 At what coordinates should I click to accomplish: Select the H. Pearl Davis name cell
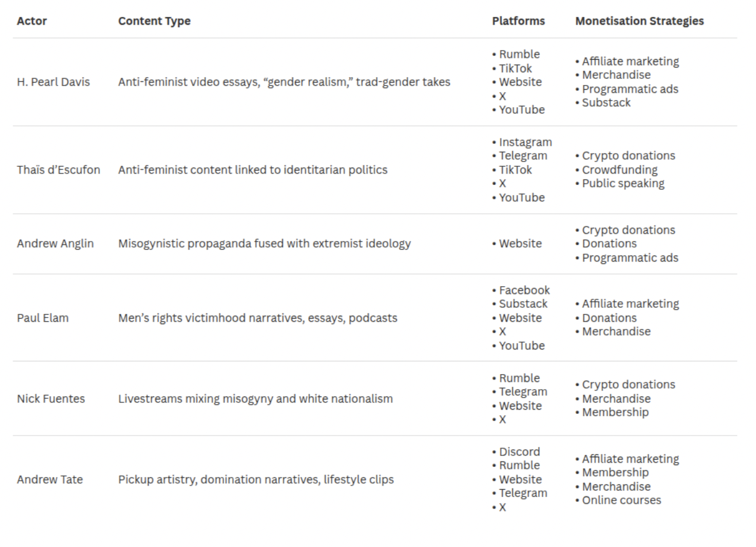(53, 82)
